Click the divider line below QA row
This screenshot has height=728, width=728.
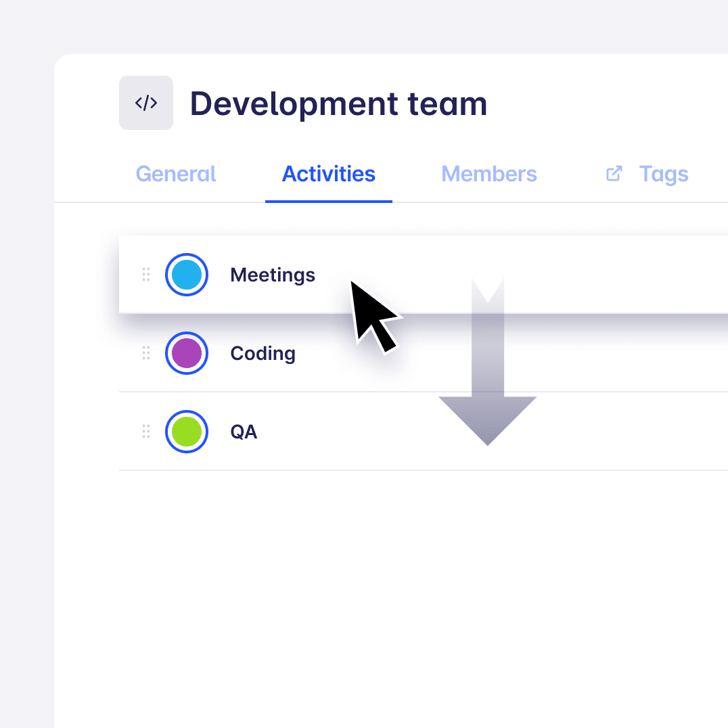[424, 470]
